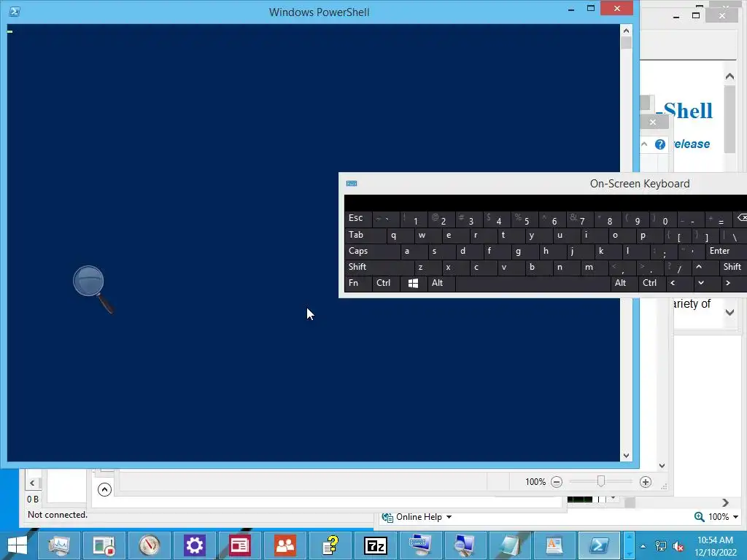Open the 100% zoom dropdown arrow
Viewport: 747px width, 560px height.
tap(735, 517)
